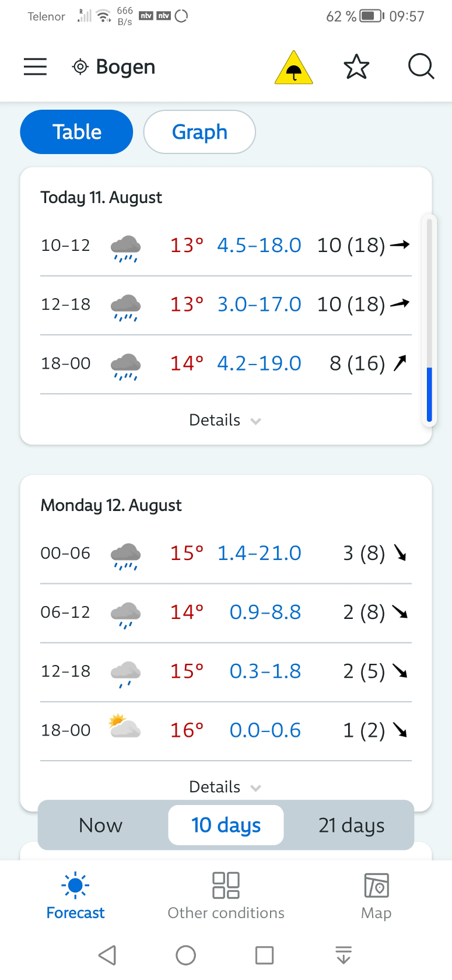
Task: Open search for a location
Action: pos(421,66)
